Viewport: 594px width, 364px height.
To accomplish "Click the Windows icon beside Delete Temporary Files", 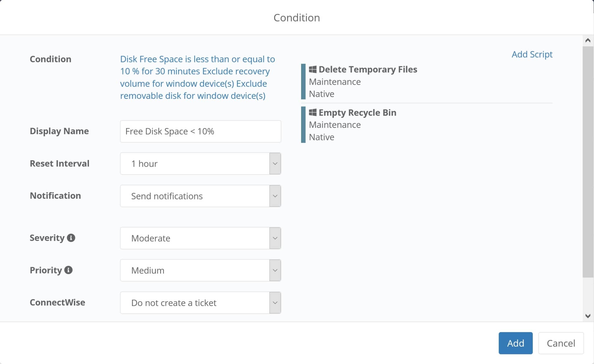I will (x=312, y=69).
